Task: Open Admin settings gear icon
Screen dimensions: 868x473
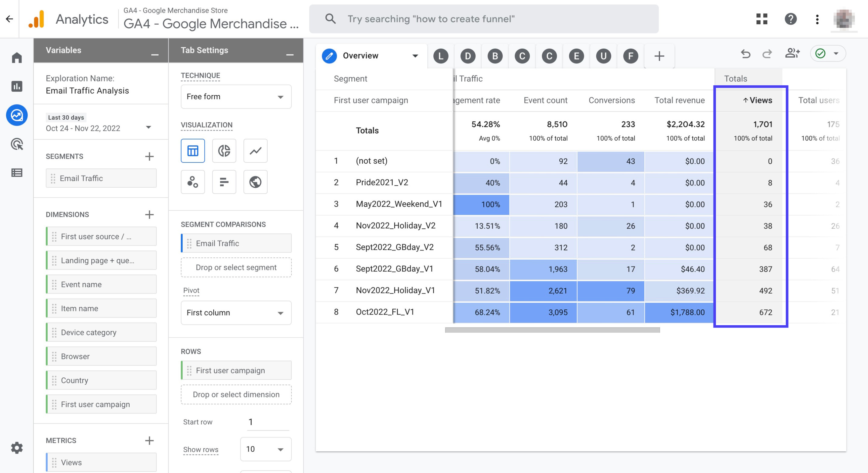Action: coord(17,448)
